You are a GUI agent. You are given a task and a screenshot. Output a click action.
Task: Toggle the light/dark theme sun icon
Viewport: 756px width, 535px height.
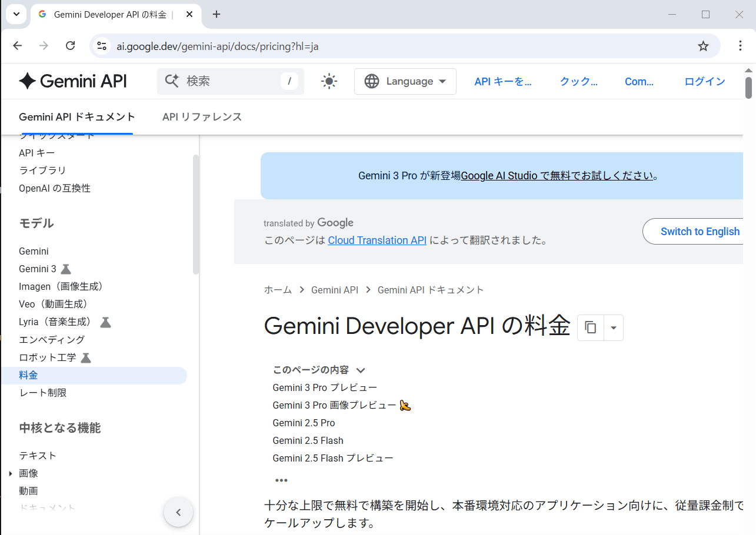tap(329, 81)
